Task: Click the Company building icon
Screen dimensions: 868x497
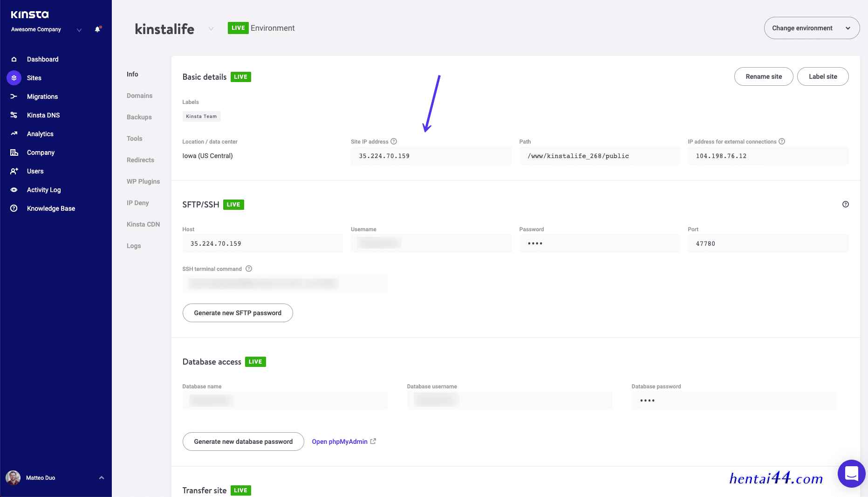Action: [x=14, y=152]
